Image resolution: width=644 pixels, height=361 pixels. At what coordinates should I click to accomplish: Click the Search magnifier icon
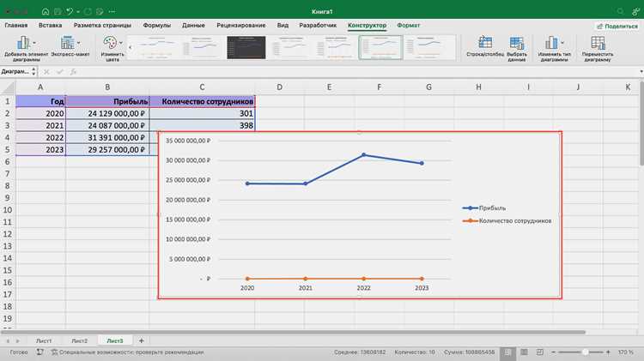(620, 11)
